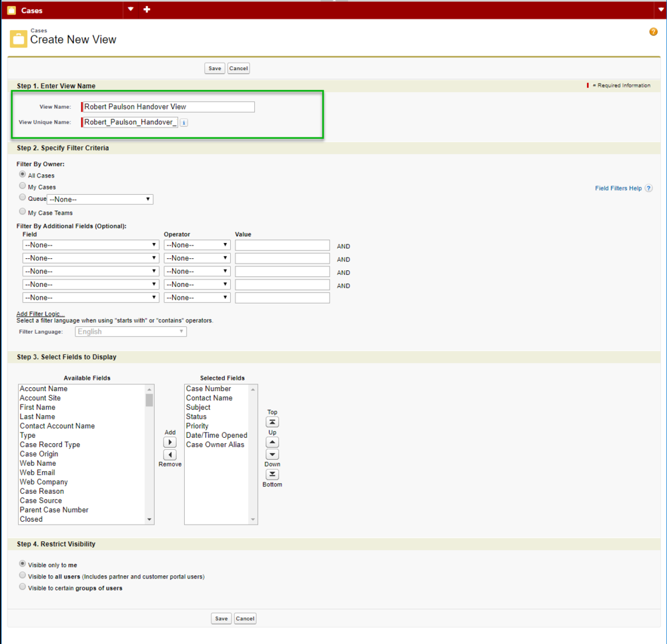Move selected field to Bottom

272,474
